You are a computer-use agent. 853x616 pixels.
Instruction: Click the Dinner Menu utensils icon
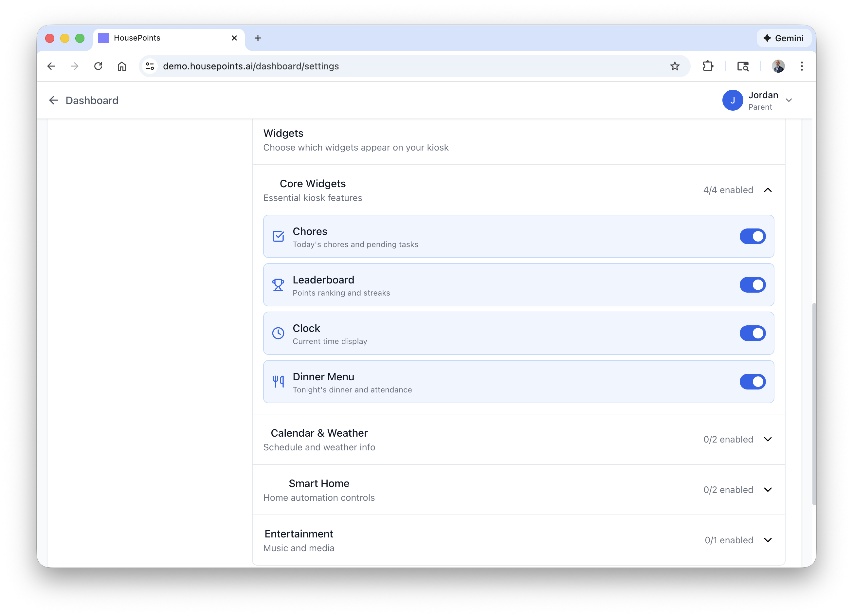(x=278, y=382)
